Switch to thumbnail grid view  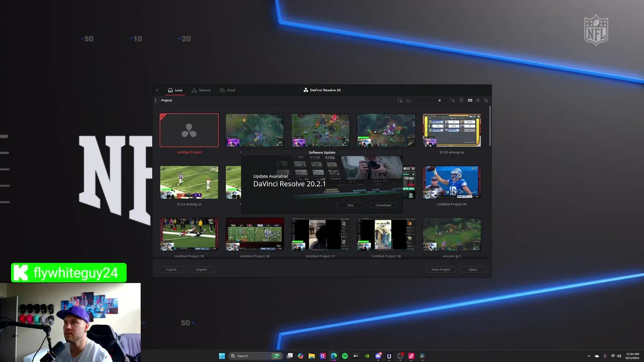[x=470, y=101]
